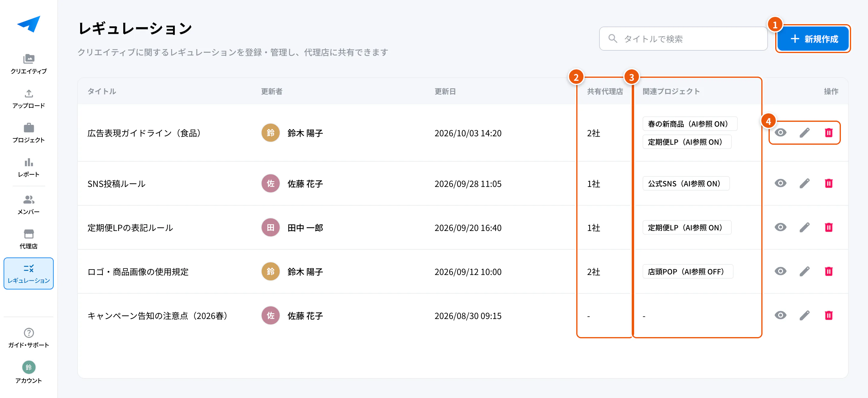Delete the SNS投稿ルール row

click(829, 183)
